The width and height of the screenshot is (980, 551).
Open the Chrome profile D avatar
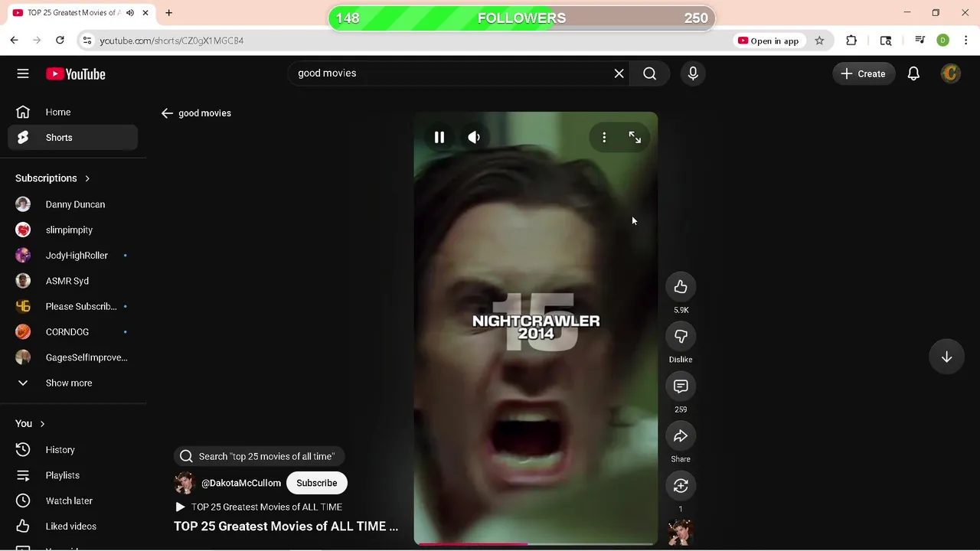[x=943, y=41]
